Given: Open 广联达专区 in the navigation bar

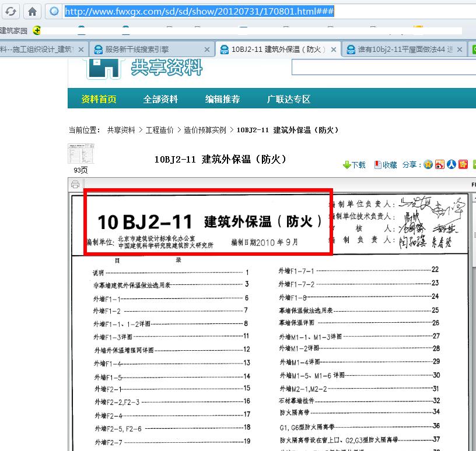Looking at the screenshot, I should 289,99.
